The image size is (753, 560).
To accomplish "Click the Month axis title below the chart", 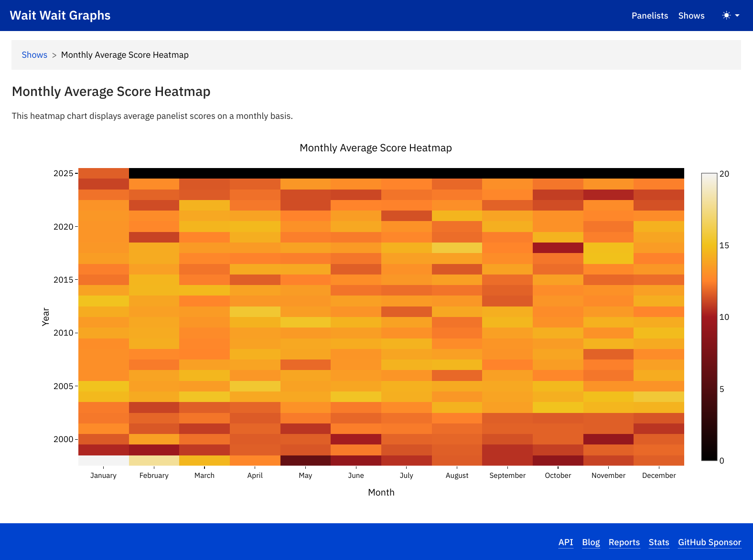I will pyautogui.click(x=381, y=492).
